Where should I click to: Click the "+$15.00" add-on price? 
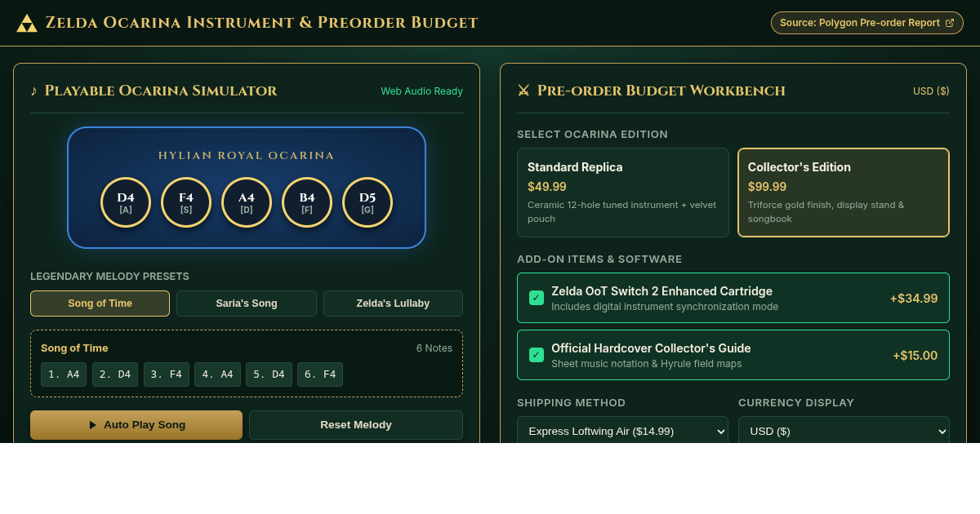click(915, 356)
